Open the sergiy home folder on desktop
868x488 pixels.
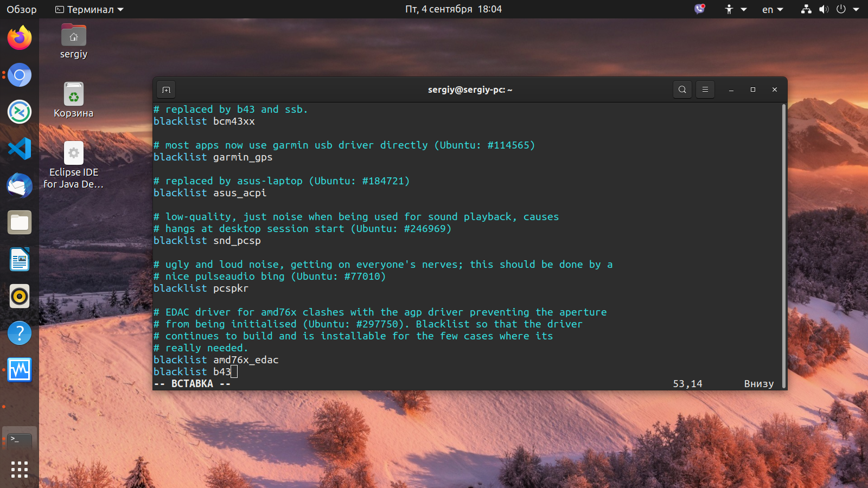pyautogui.click(x=74, y=41)
